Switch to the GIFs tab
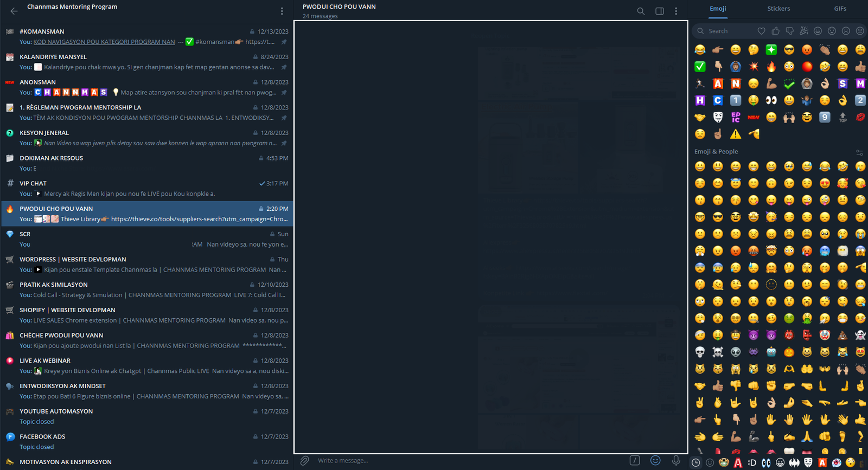Image resolution: width=868 pixels, height=470 pixels. (840, 9)
